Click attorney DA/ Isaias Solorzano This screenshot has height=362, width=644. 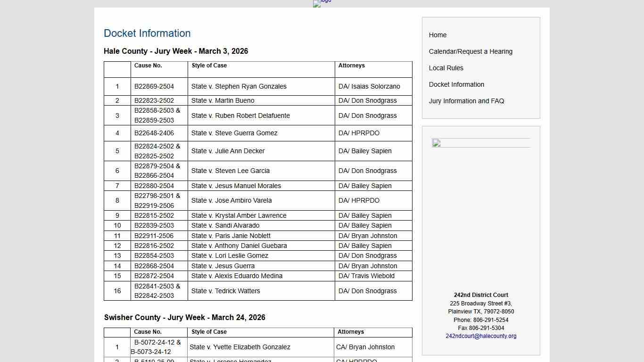(x=369, y=86)
